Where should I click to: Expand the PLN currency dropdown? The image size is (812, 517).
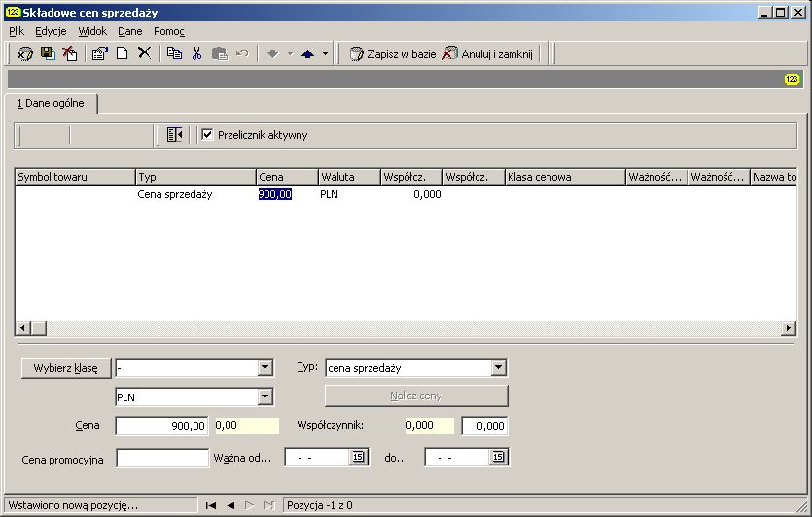[265, 396]
